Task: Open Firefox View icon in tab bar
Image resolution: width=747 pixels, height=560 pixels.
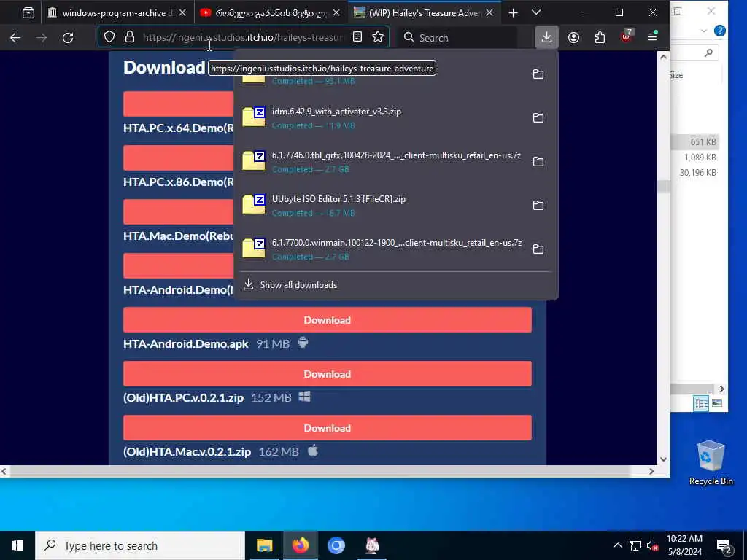Action: (28, 13)
